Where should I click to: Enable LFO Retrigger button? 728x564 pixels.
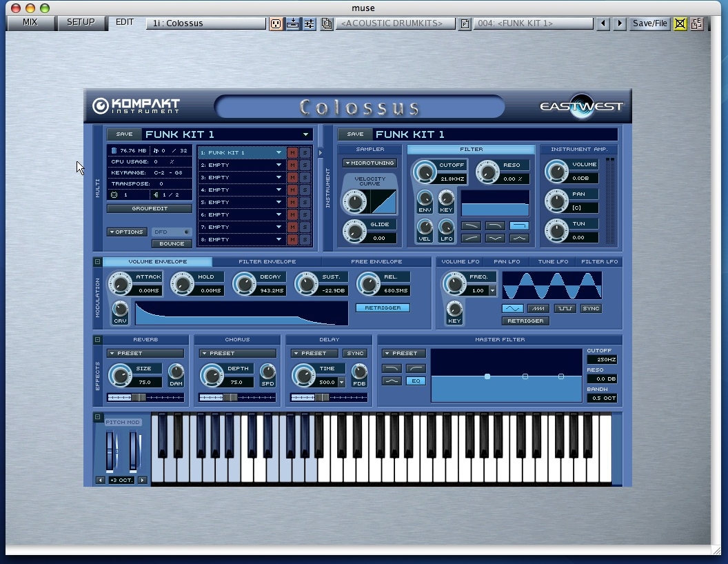pos(525,321)
